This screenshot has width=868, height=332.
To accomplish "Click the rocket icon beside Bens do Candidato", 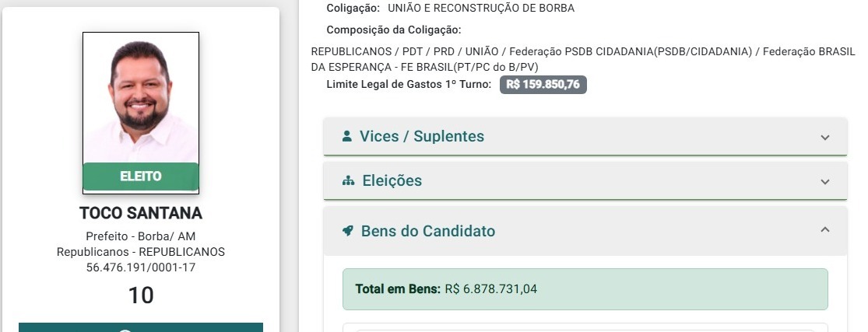I will click(x=348, y=231).
